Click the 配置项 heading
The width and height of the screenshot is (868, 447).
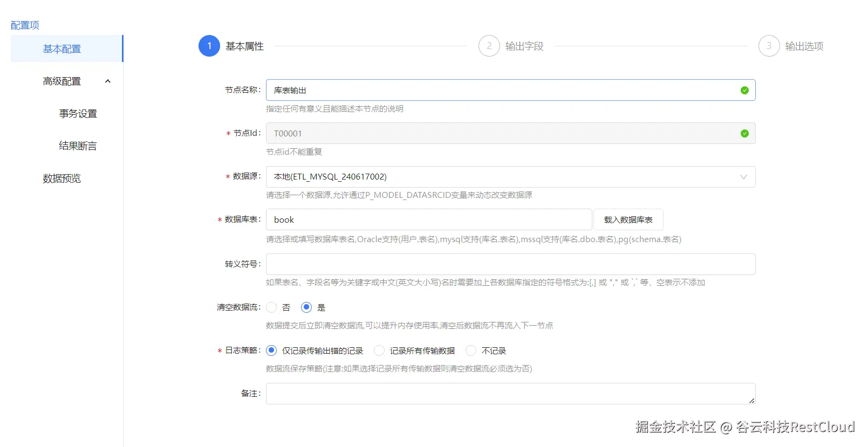(25, 25)
